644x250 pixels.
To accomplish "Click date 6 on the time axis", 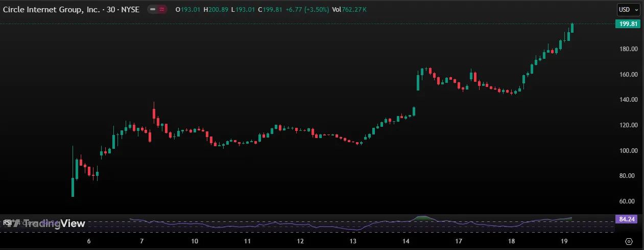I will coord(89,241).
